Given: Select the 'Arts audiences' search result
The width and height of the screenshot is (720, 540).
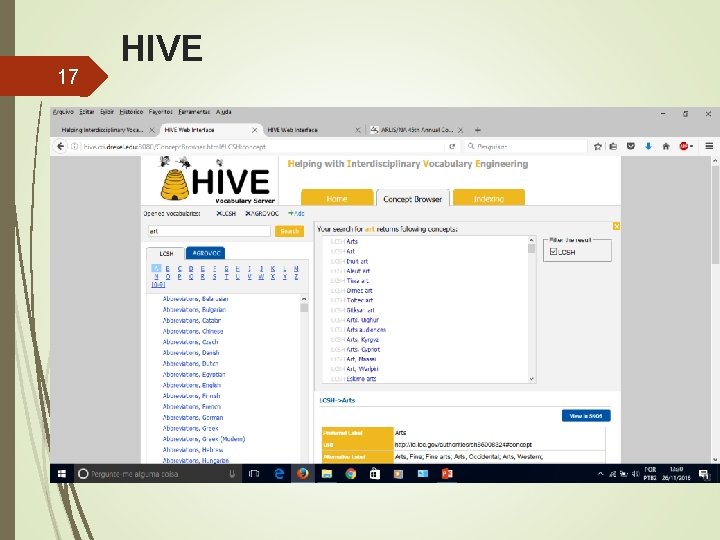Looking at the screenshot, I should tap(366, 329).
